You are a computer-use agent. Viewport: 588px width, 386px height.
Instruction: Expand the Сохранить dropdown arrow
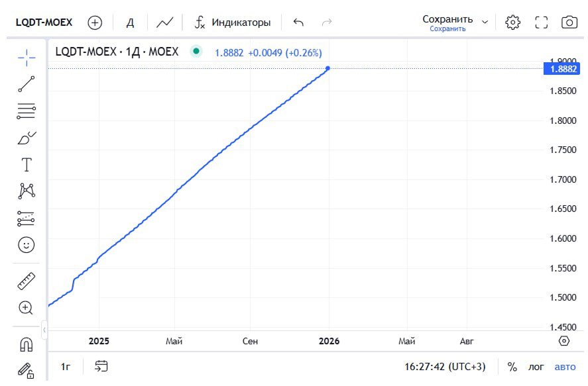[485, 23]
